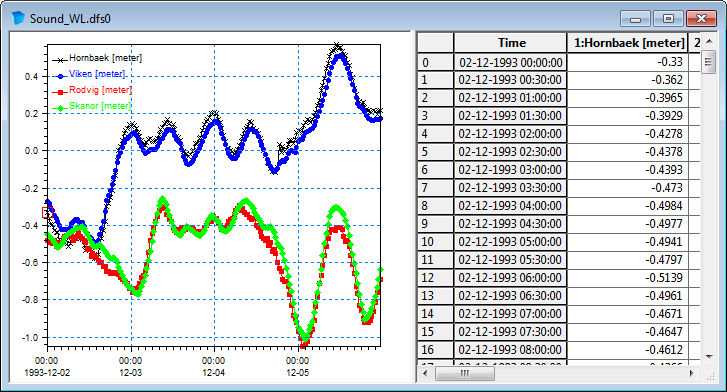
Task: Close the Sound_WL.dfs0 window
Action: coord(701,19)
